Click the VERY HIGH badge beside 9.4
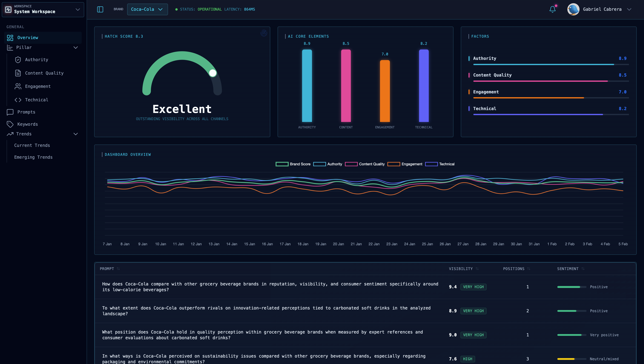The height and width of the screenshot is (364, 644). click(x=473, y=287)
